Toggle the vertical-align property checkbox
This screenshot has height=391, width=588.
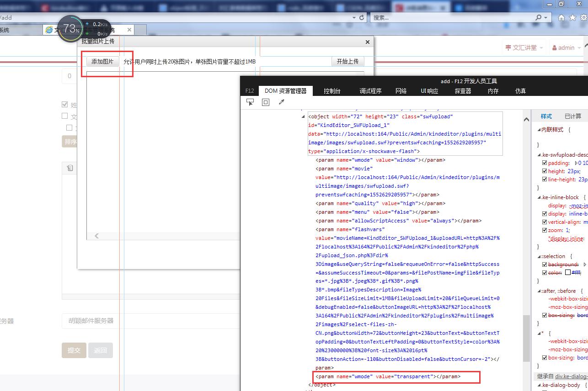click(x=544, y=222)
